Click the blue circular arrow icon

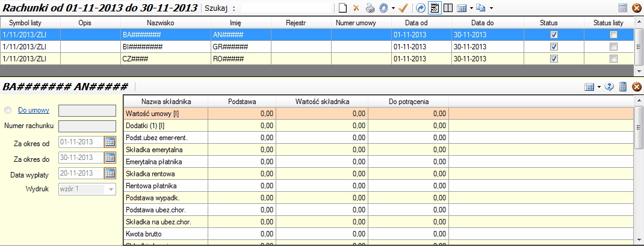click(421, 8)
